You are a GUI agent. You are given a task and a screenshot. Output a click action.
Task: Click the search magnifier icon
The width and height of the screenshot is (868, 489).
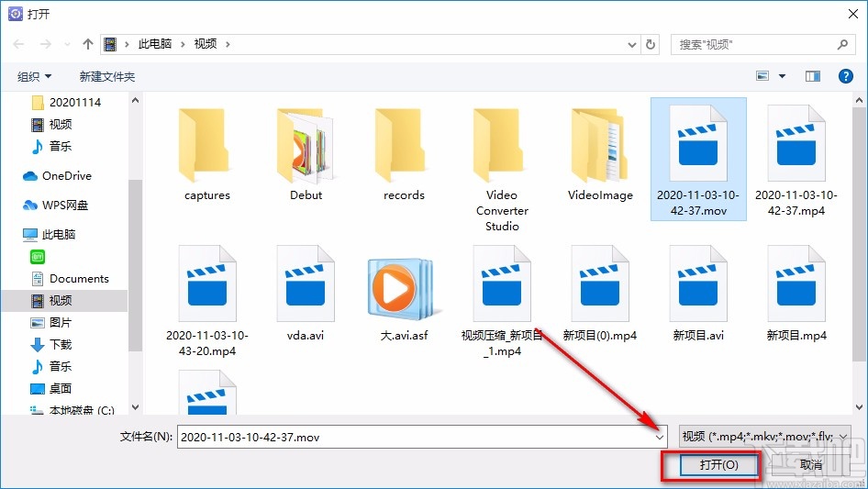tap(842, 44)
